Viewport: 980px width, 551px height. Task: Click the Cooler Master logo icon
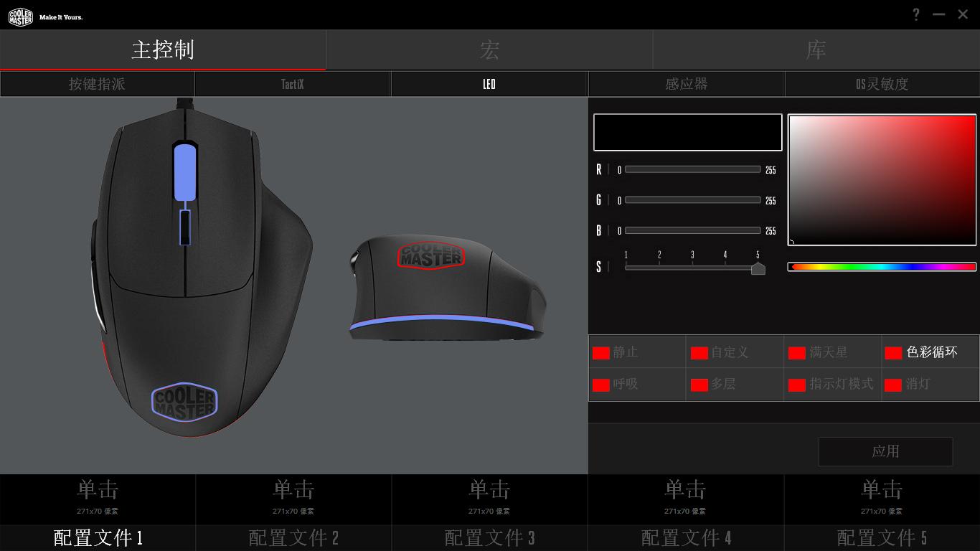pyautogui.click(x=21, y=17)
